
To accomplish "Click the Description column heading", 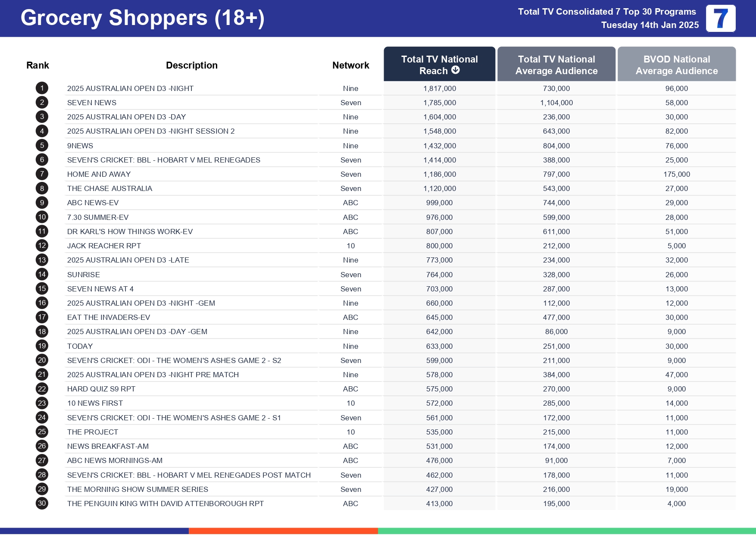I will click(191, 65).
